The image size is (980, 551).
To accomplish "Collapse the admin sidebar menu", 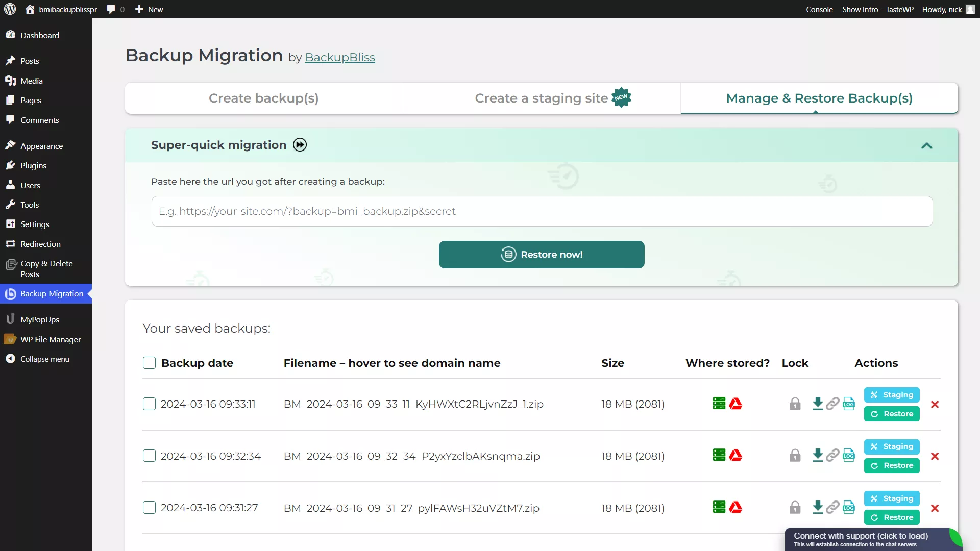I will pyautogui.click(x=44, y=359).
